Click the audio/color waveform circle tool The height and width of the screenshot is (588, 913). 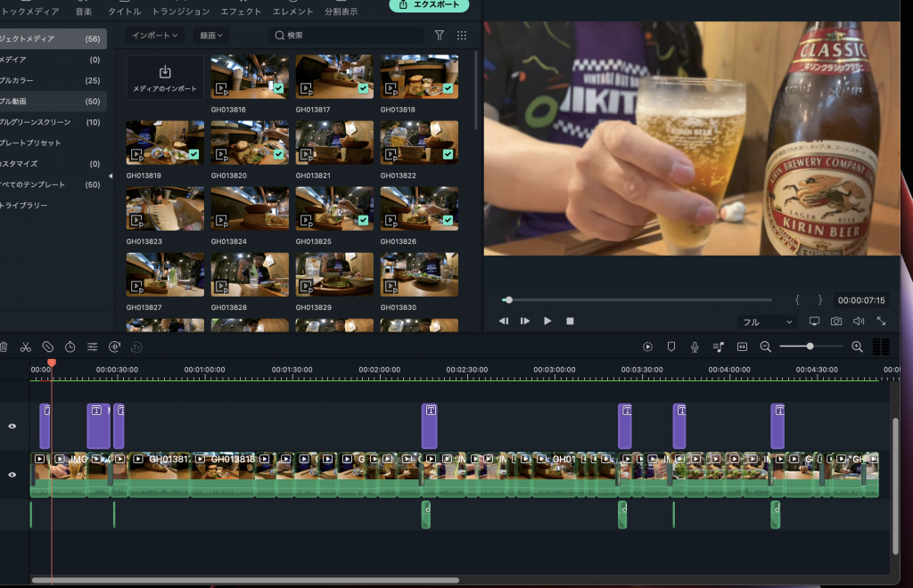[115, 347]
